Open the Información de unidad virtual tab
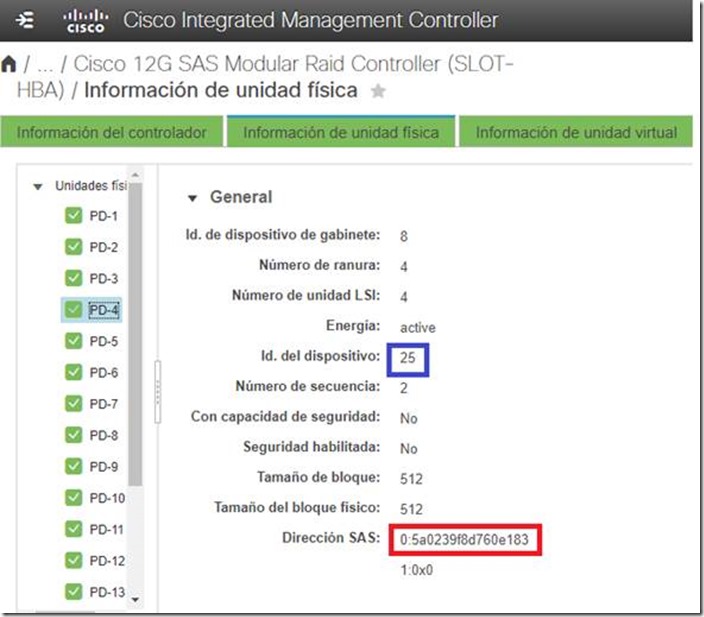 (x=576, y=132)
